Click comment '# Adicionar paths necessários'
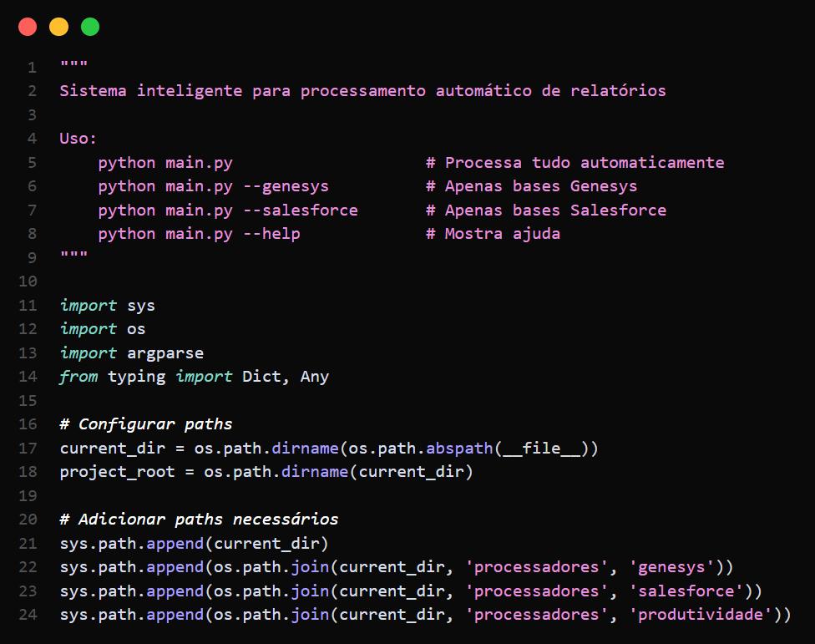815x644 pixels. [199, 520]
